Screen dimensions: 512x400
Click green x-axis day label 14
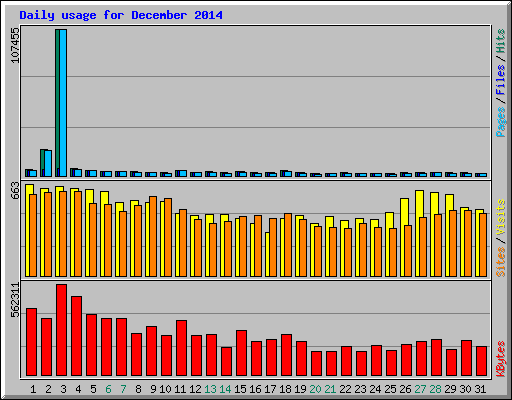click(x=225, y=389)
